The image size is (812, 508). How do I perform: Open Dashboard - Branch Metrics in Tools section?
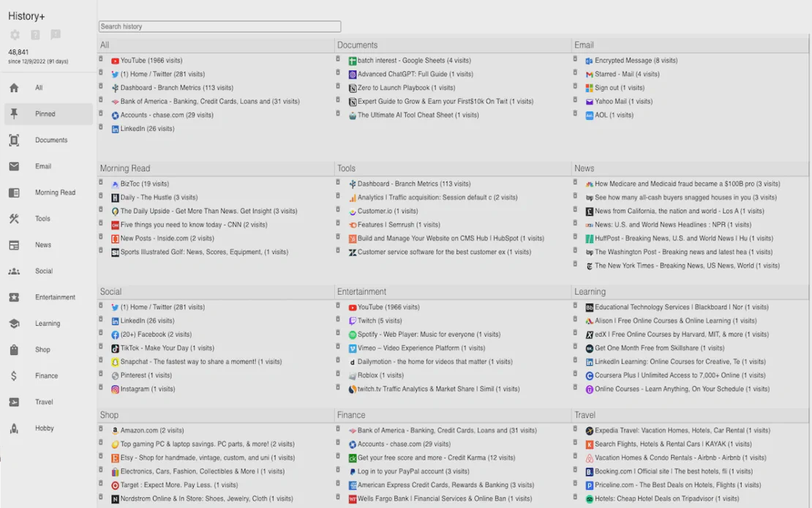414,184
